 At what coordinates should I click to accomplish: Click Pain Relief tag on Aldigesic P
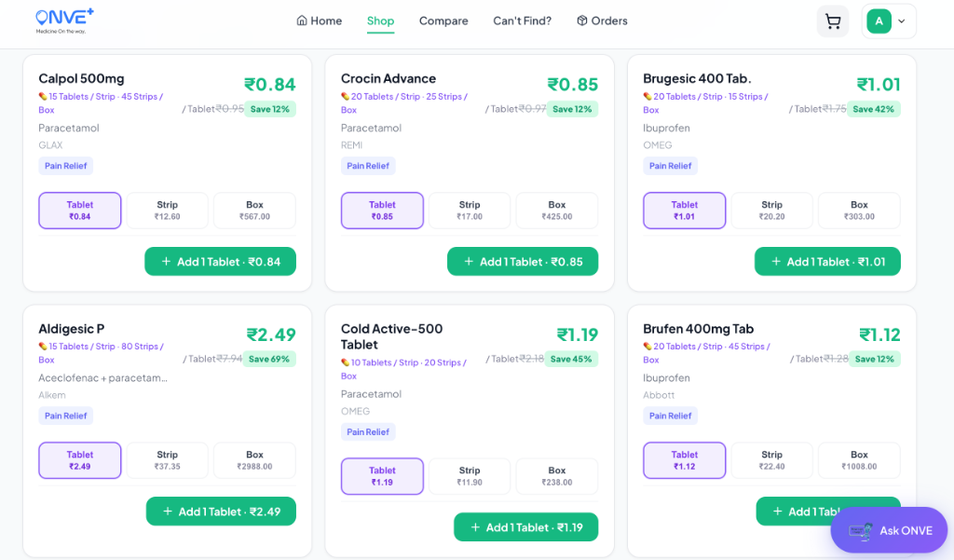tap(66, 416)
